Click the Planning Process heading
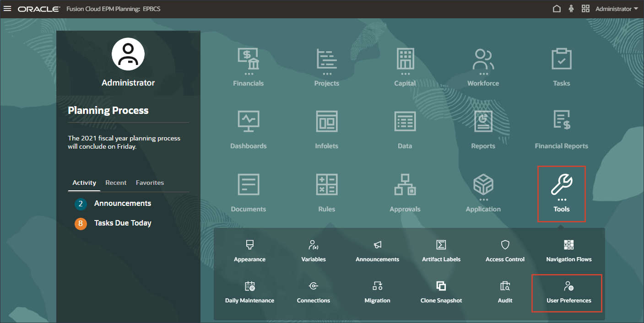The width and height of the screenshot is (644, 323). click(108, 110)
